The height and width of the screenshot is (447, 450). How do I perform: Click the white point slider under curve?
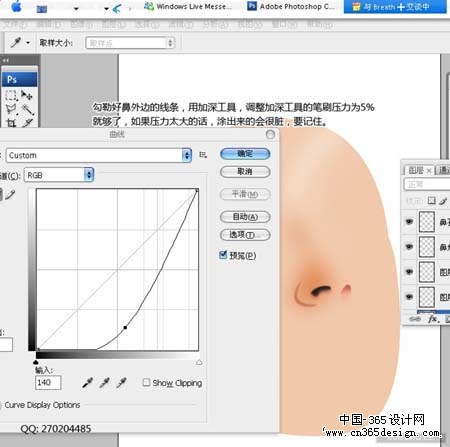(x=199, y=362)
